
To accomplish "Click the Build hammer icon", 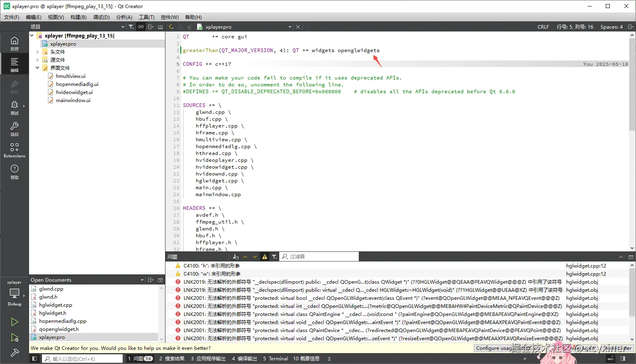I will [x=15, y=353].
